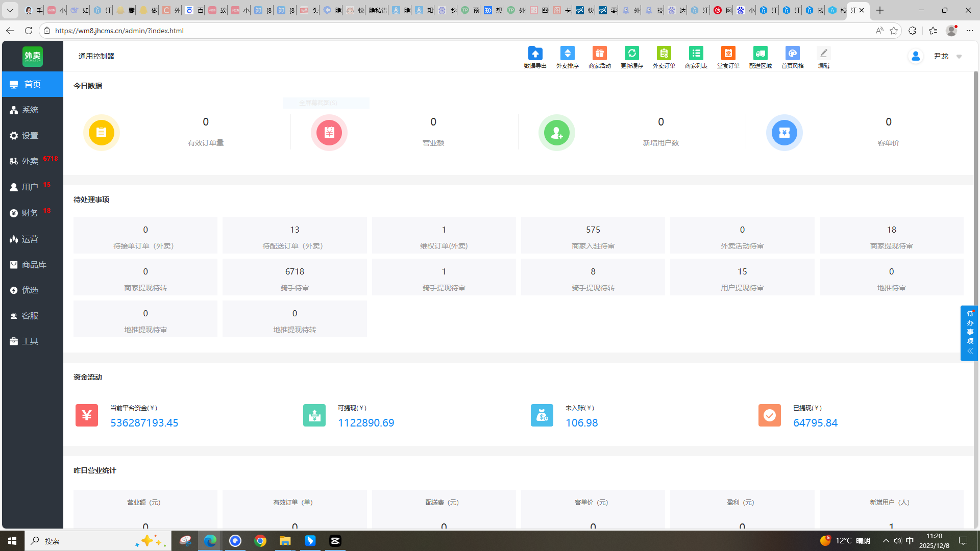
Task: Open 商家列表 merchant list icon
Action: (x=696, y=54)
